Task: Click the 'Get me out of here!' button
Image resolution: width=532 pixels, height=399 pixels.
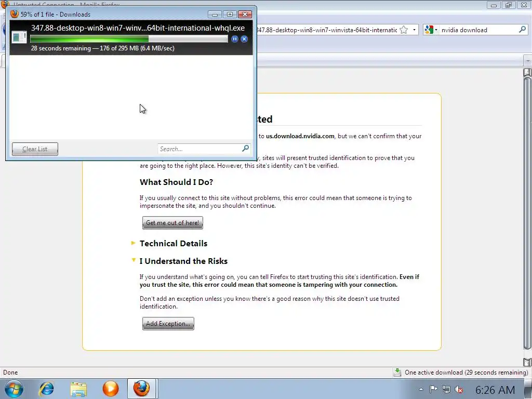Action: click(x=172, y=223)
